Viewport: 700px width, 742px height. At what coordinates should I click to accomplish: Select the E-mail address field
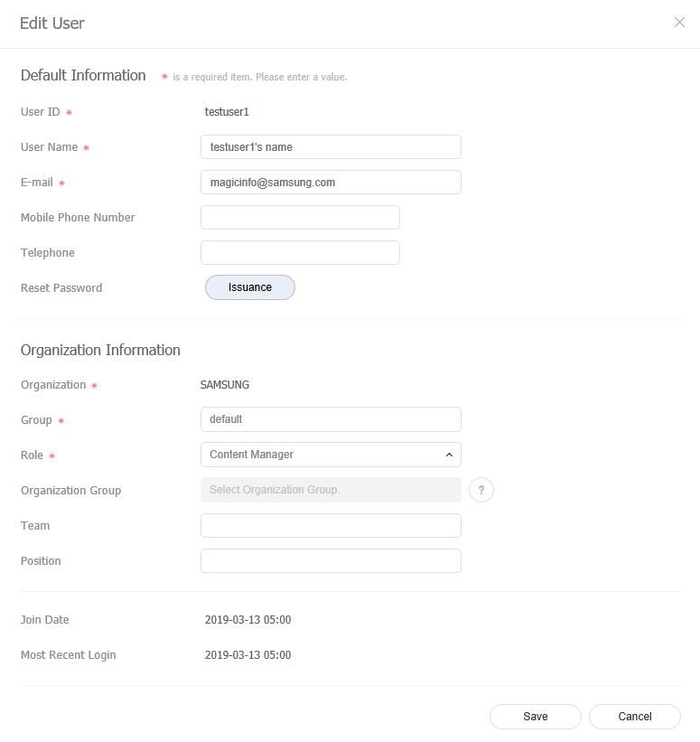point(331,182)
